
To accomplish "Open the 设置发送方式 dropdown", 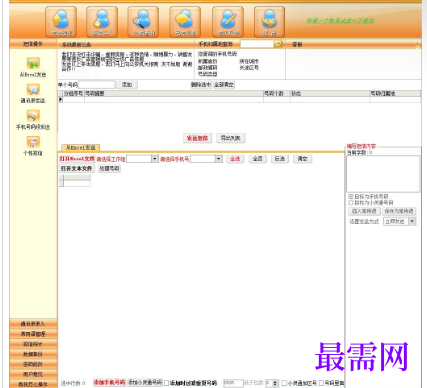I will [x=412, y=221].
